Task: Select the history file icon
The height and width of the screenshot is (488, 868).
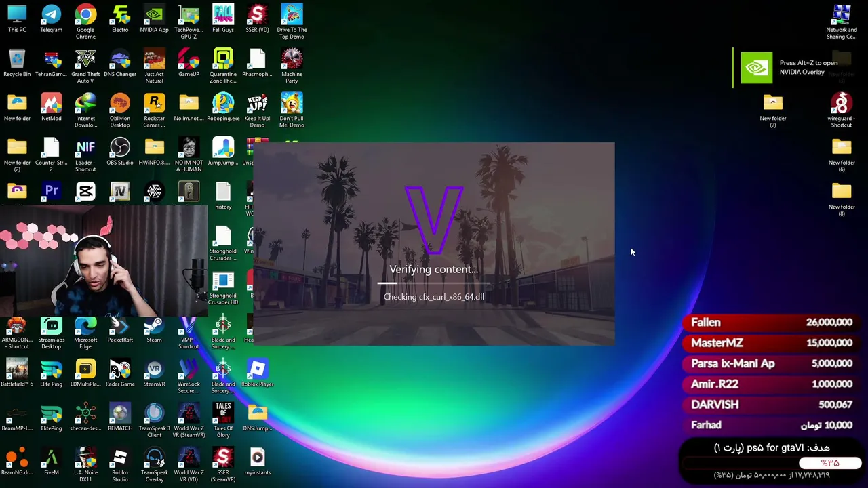Action: [x=223, y=195]
